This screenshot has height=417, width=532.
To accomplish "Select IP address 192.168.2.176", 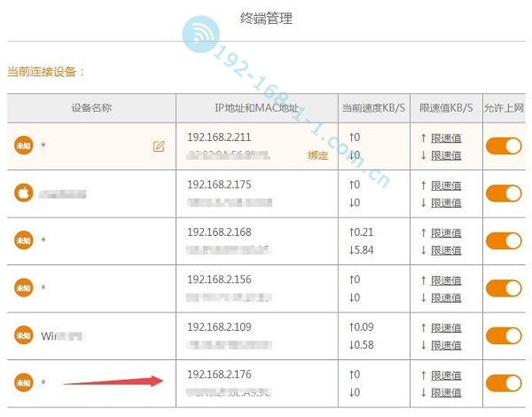I will coord(219,374).
